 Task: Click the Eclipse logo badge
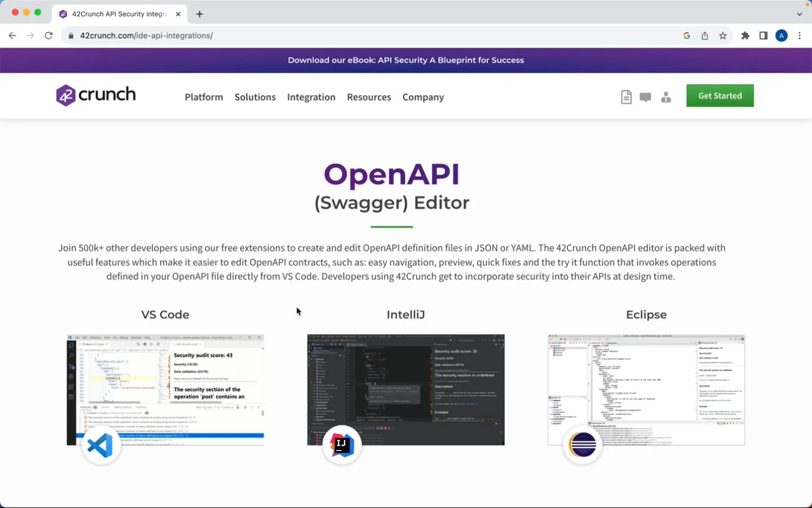[582, 445]
